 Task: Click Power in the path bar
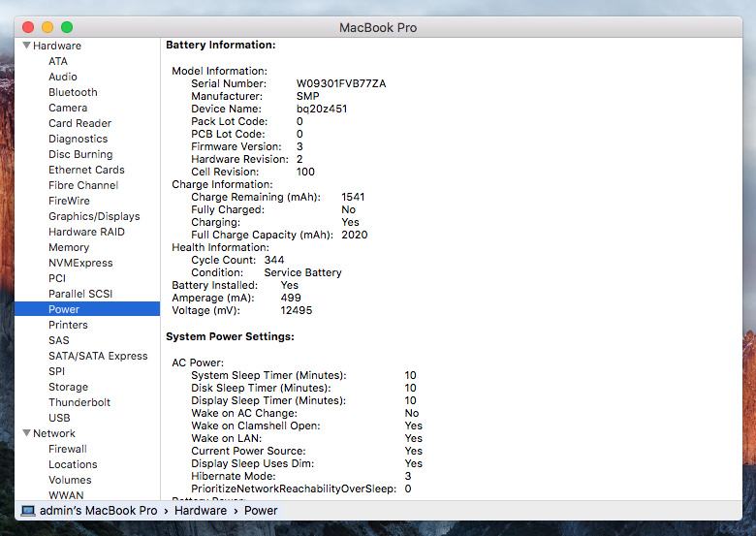click(261, 511)
